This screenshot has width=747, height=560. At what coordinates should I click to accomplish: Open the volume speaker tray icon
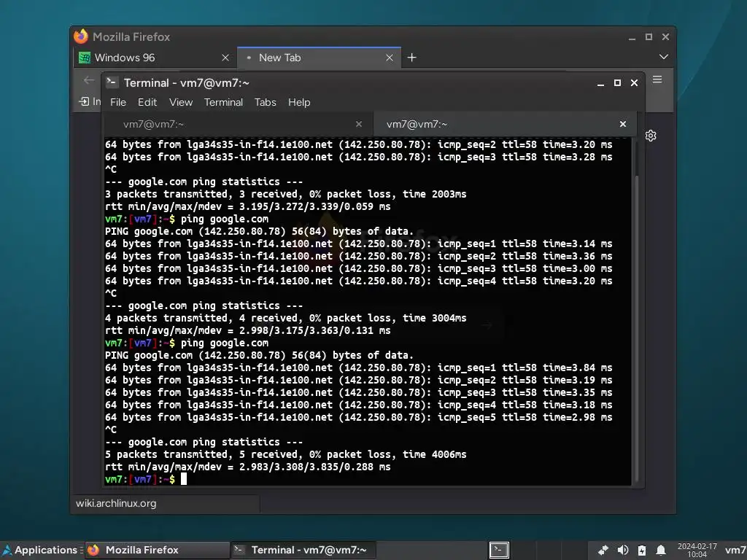[x=623, y=551]
